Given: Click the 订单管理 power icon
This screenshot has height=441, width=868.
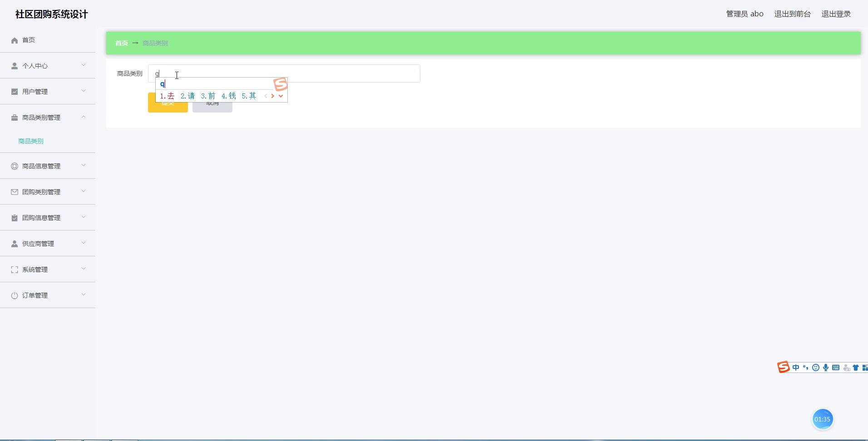Looking at the screenshot, I should (15, 295).
